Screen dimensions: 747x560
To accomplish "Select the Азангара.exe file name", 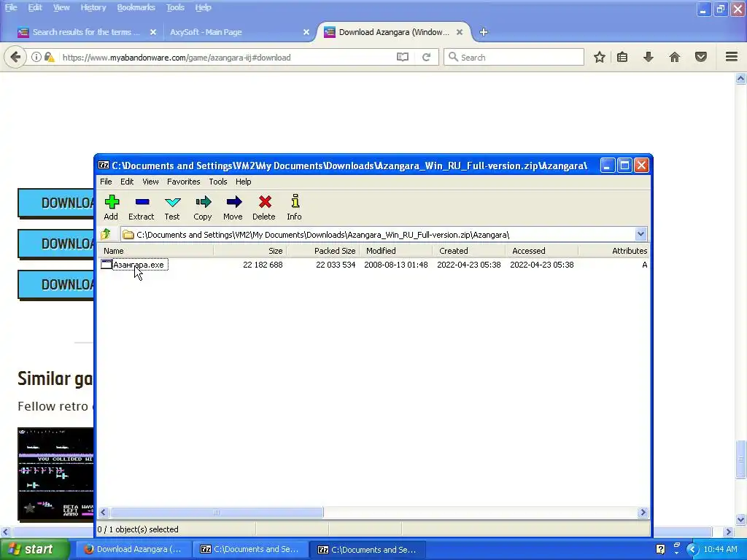I will [139, 265].
